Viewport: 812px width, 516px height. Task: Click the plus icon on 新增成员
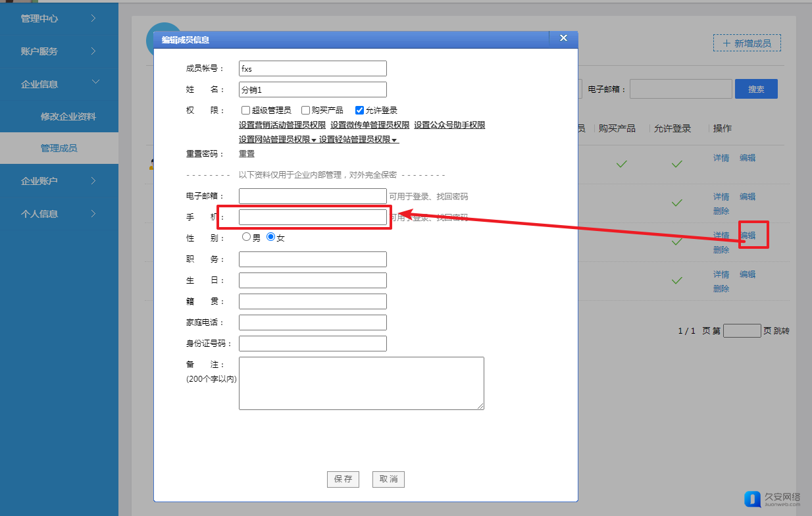(x=726, y=43)
